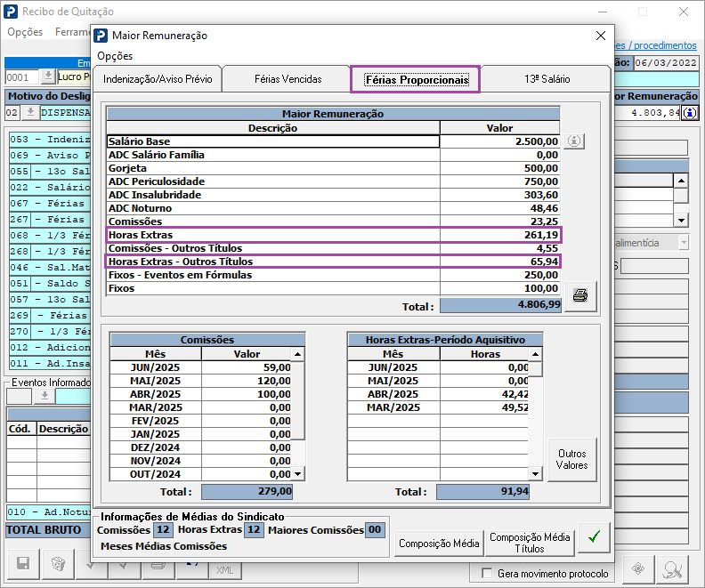The image size is (705, 588).
Task: Select the ADC Insalubridade row
Action: [x=333, y=195]
